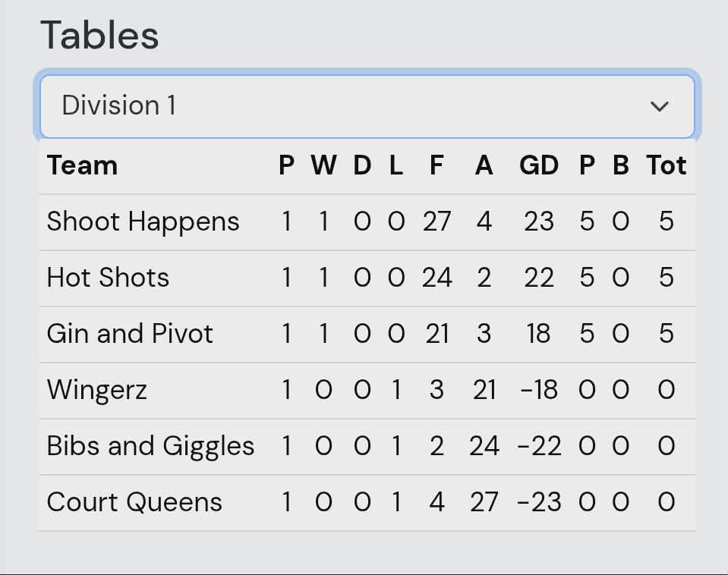Viewport: 728px width, 575px height.
Task: Click the Wingerz team name
Action: tap(97, 390)
